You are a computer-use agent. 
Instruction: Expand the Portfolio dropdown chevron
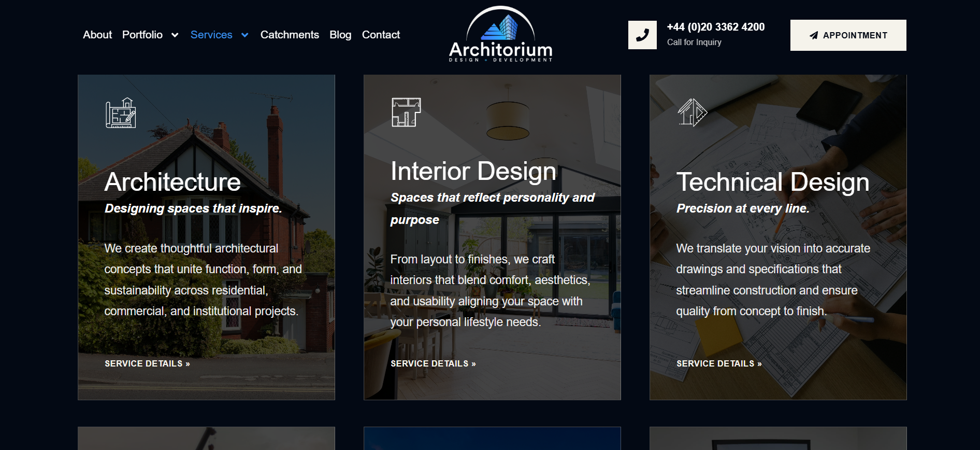point(175,35)
